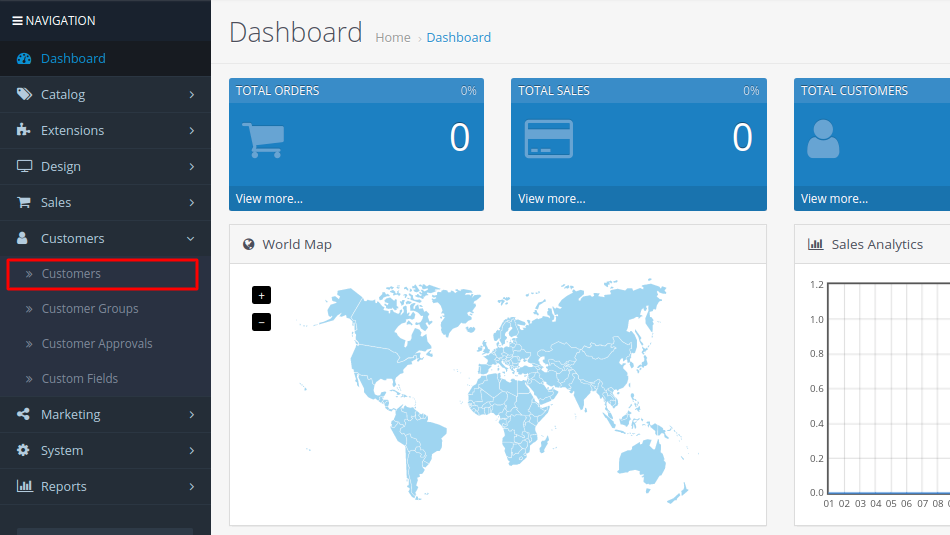Click the Design monitor icon
The width and height of the screenshot is (950, 535).
24,166
